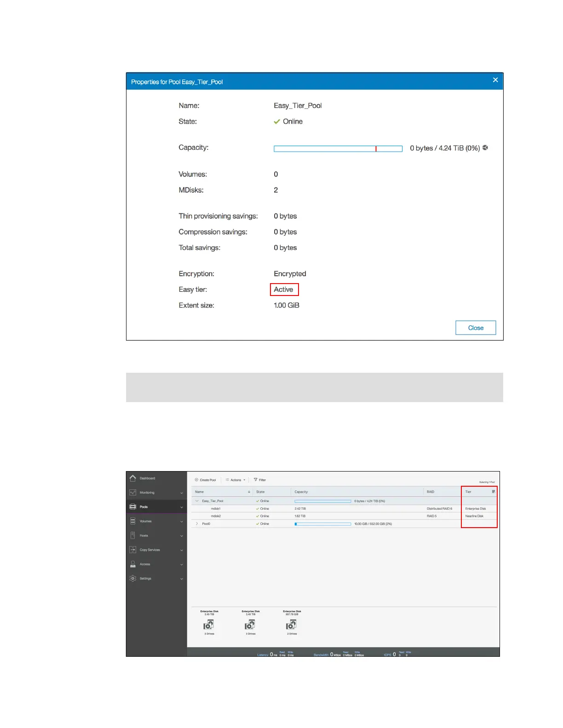Click the capacity bar in the properties dialog
This screenshot has width=563, height=728.
point(338,148)
